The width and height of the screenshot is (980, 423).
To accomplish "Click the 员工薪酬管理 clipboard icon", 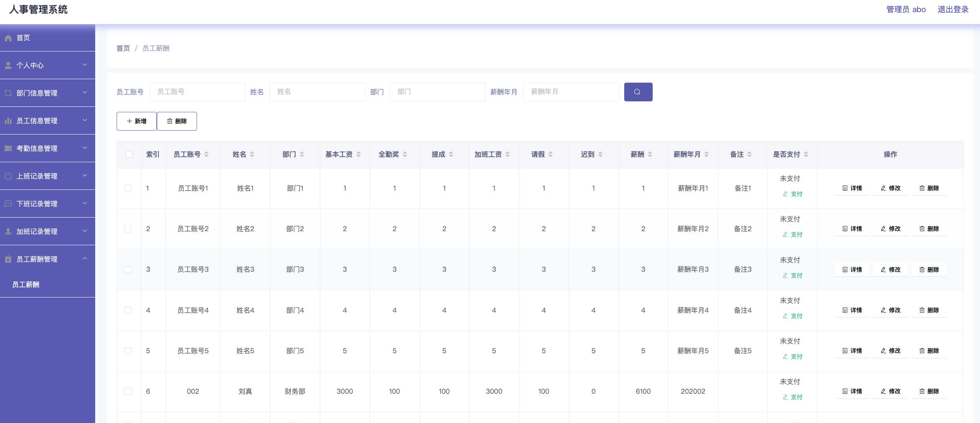I will tap(8, 259).
